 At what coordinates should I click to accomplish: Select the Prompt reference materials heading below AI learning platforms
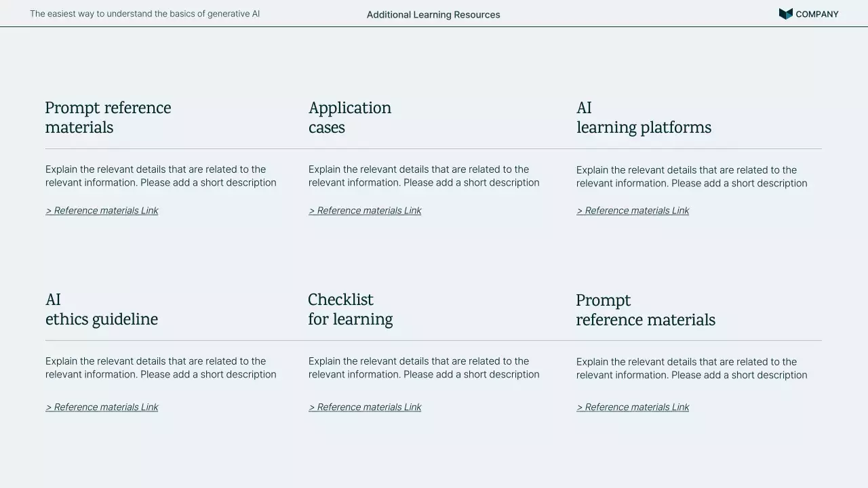coord(645,310)
